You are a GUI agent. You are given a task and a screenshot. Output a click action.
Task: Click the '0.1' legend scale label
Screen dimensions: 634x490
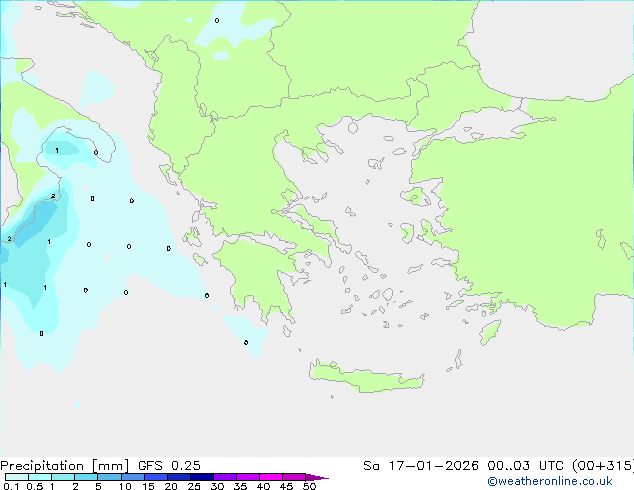click(x=11, y=486)
